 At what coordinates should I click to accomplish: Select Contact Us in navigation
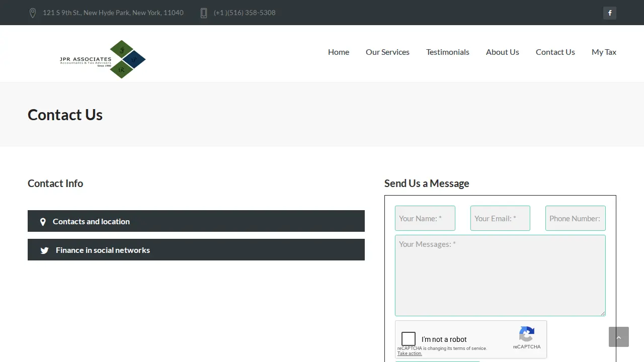click(555, 52)
